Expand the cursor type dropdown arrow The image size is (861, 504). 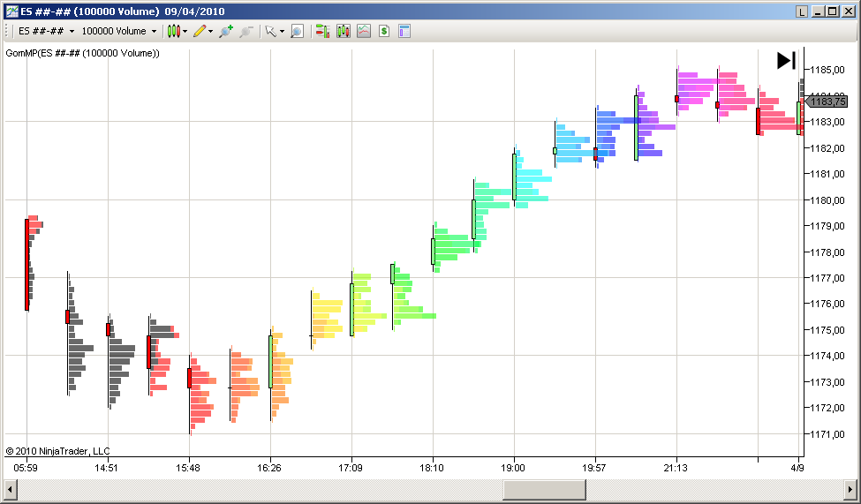click(282, 31)
